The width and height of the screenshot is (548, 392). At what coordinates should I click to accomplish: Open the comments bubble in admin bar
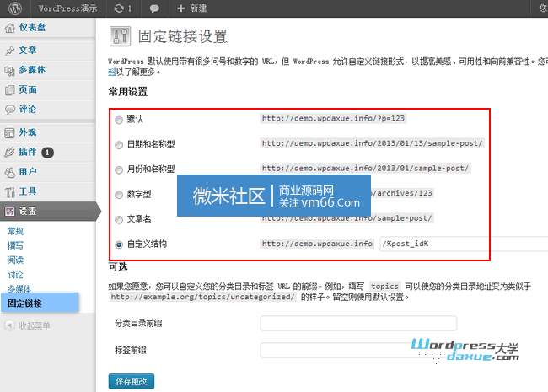pos(154,8)
